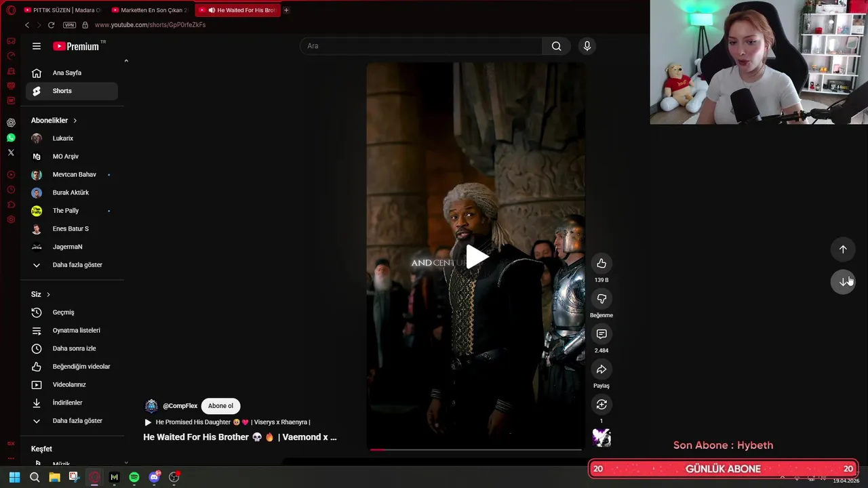Go to previous short with up arrow

(x=843, y=249)
